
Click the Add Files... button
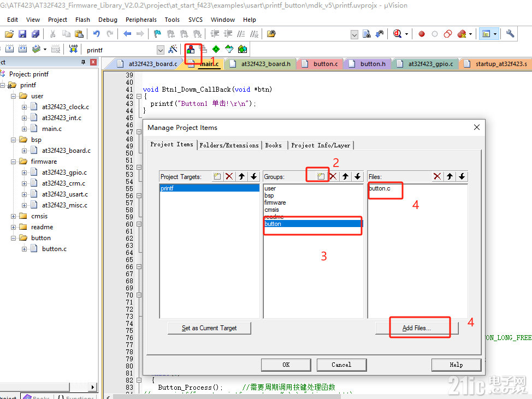417,328
